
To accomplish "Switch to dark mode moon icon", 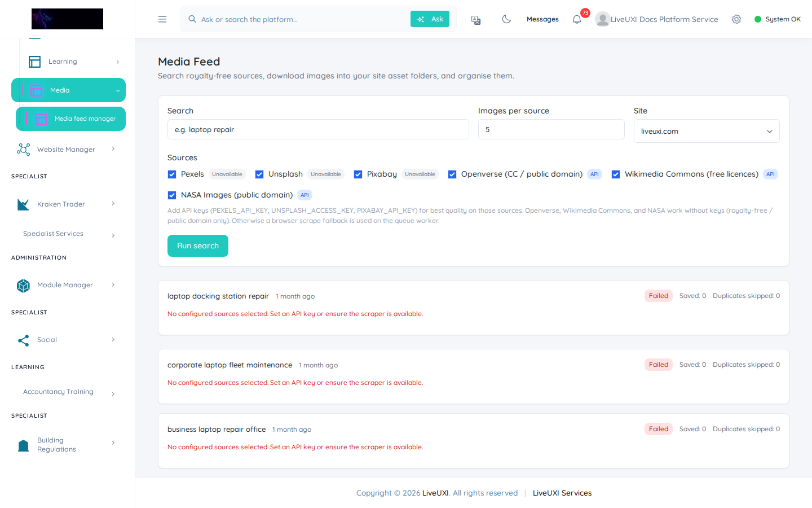I will click(506, 19).
